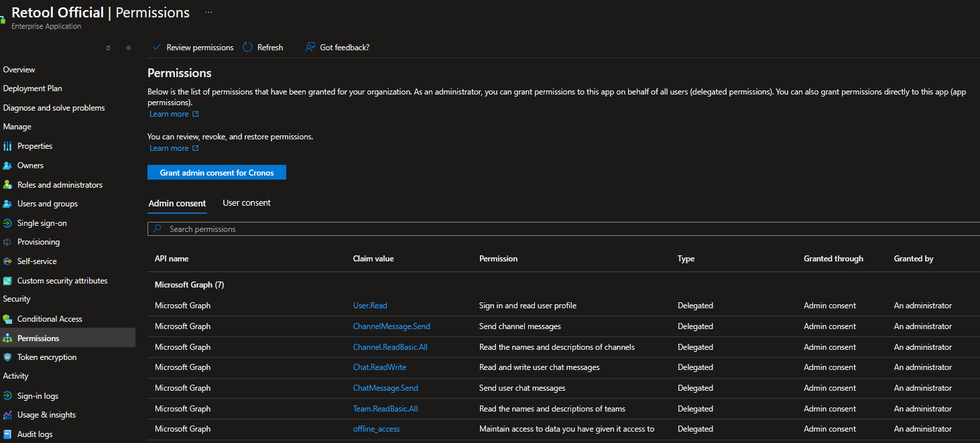The height and width of the screenshot is (443, 980).
Task: Click Got feedback? in toolbar
Action: [337, 48]
